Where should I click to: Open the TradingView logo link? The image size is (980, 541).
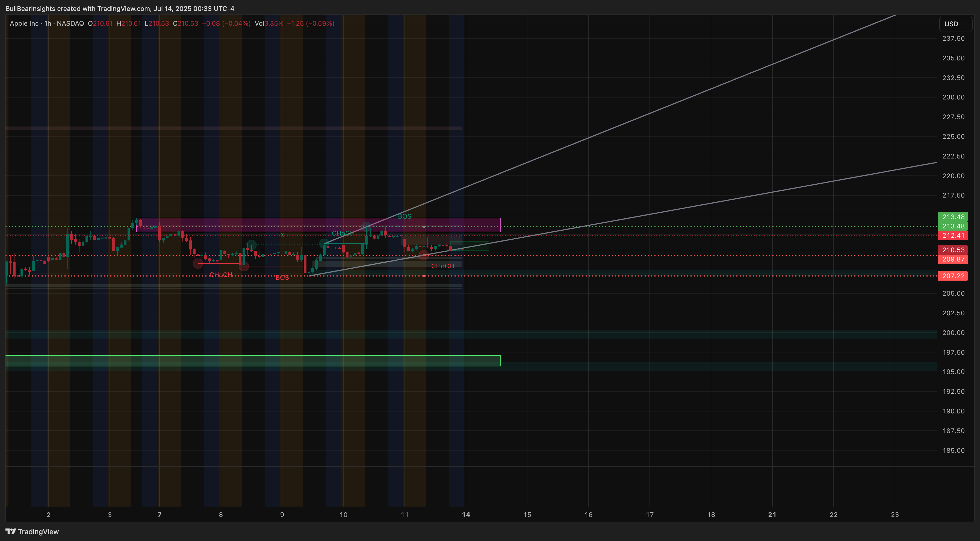pyautogui.click(x=32, y=531)
